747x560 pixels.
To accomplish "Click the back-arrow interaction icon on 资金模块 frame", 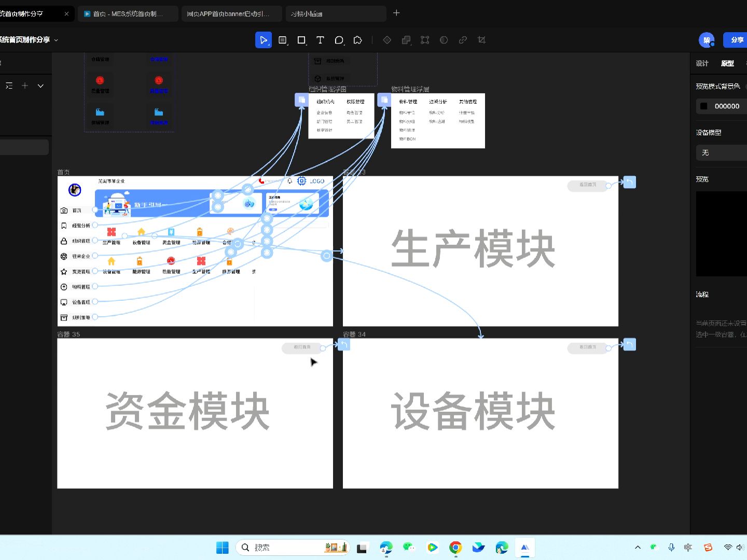I will coord(343,344).
